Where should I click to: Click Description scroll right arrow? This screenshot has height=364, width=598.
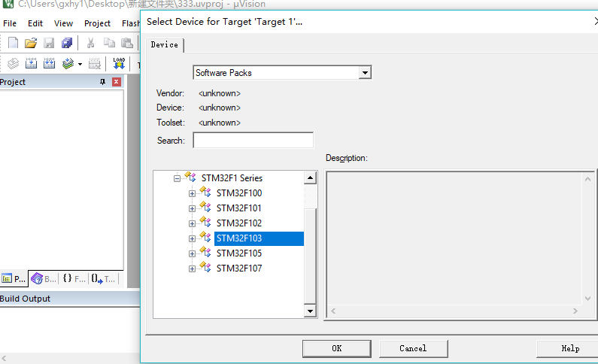click(x=575, y=311)
